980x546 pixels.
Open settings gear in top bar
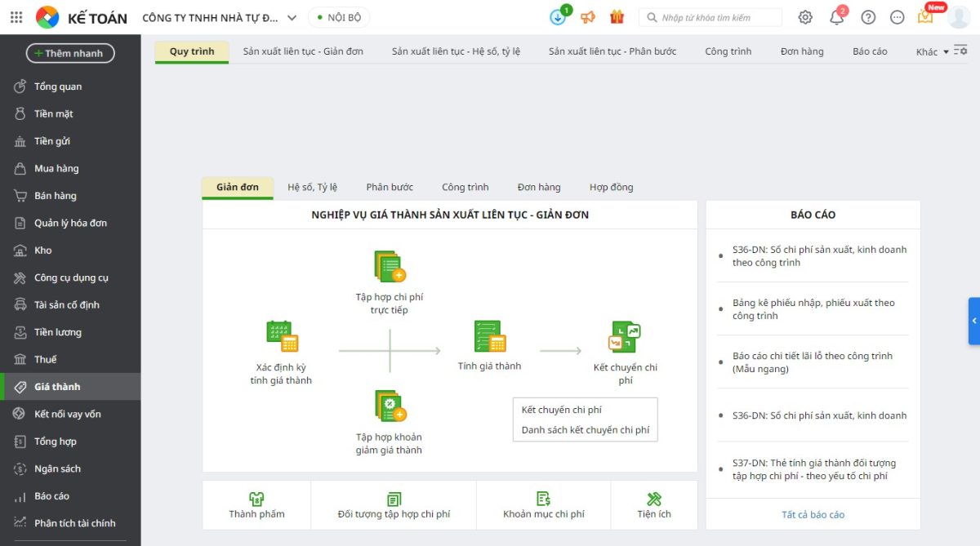pyautogui.click(x=805, y=17)
